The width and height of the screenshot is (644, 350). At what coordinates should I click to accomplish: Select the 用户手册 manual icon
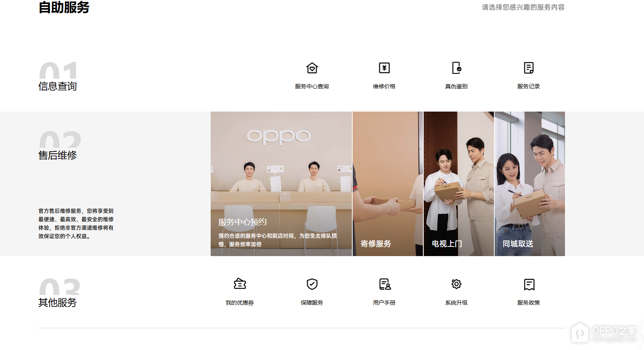tap(385, 284)
